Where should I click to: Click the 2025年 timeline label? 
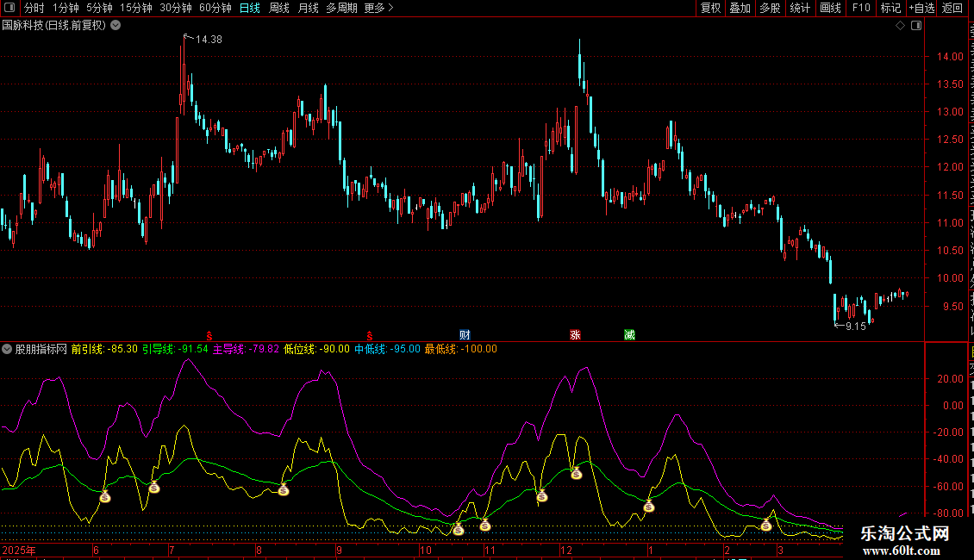(x=19, y=550)
